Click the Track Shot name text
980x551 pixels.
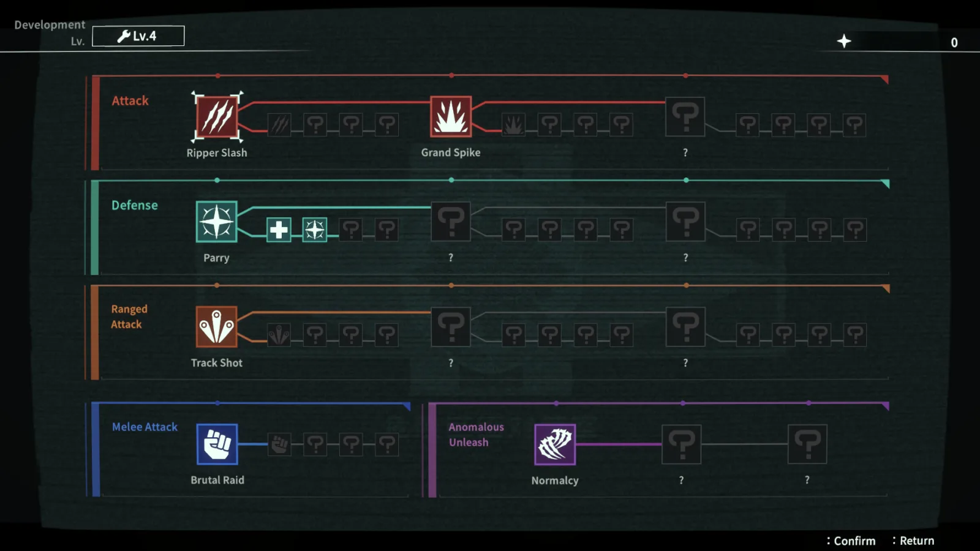click(217, 362)
